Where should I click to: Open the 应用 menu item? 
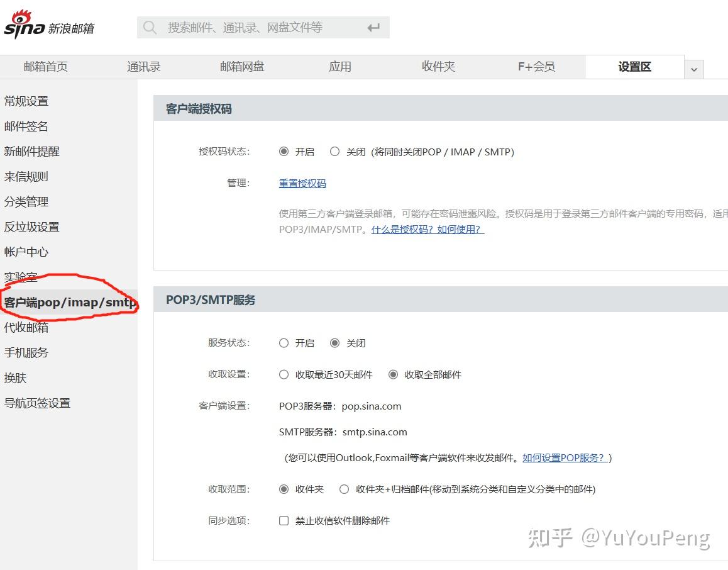(x=339, y=66)
